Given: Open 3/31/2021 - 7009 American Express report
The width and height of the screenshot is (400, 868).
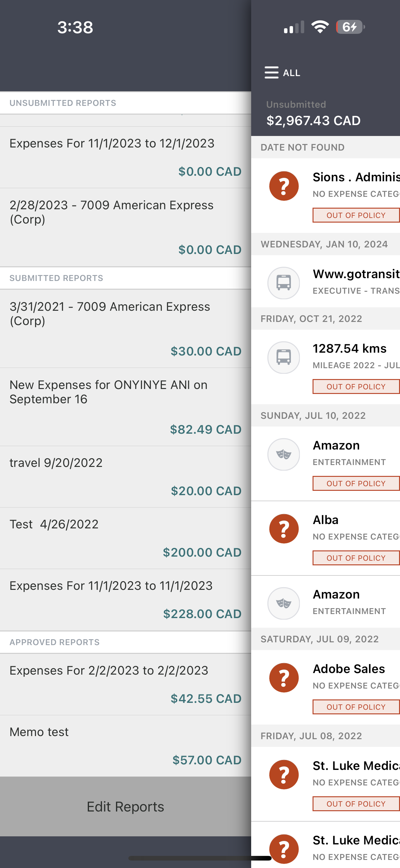Looking at the screenshot, I should click(x=126, y=328).
